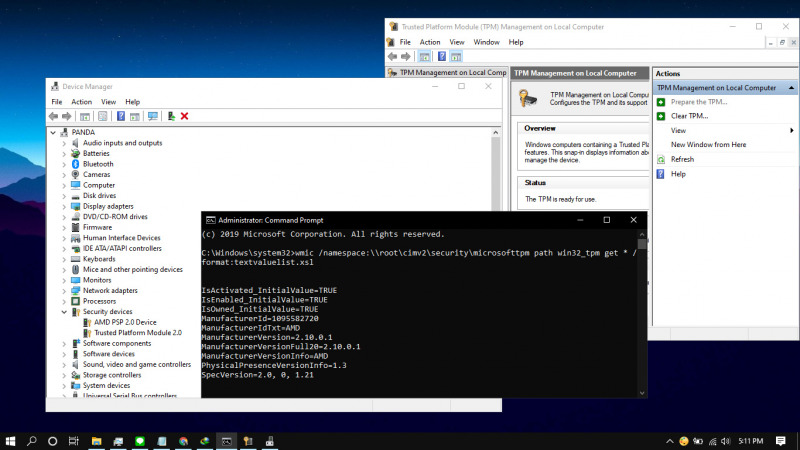The height and width of the screenshot is (450, 800).
Task: Click red X Uninstall device icon
Action: pos(184,116)
